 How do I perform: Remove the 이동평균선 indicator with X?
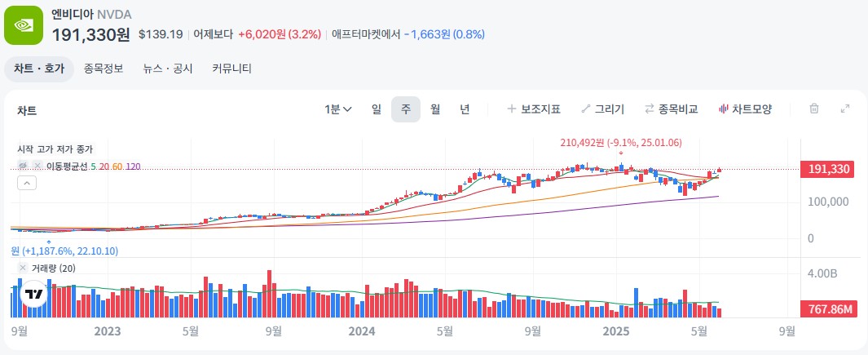tap(37, 166)
